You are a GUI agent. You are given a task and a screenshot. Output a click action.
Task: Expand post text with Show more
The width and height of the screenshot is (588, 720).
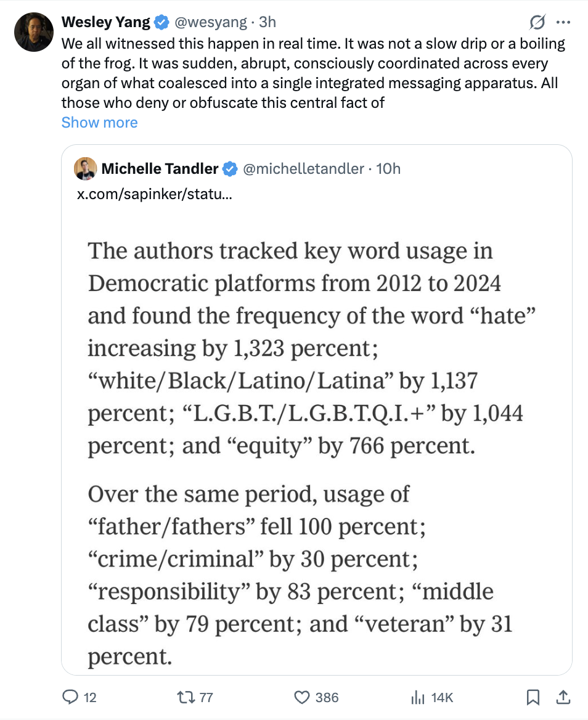point(99,122)
